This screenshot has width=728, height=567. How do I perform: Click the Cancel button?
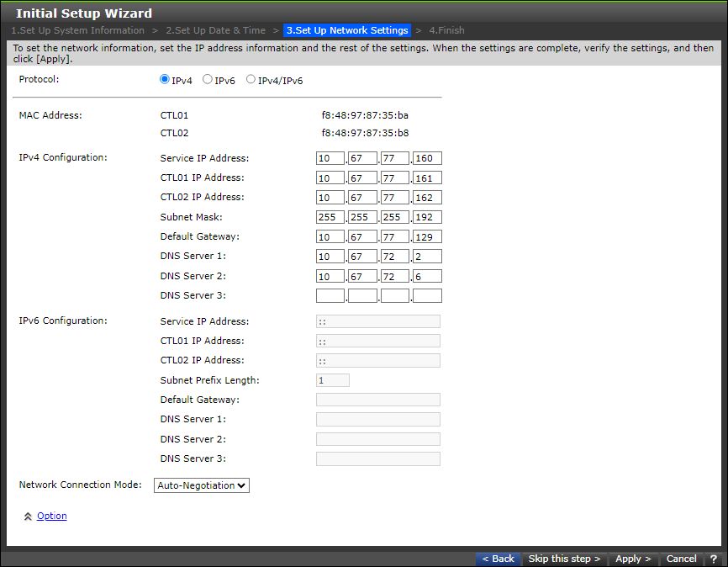pyautogui.click(x=681, y=559)
